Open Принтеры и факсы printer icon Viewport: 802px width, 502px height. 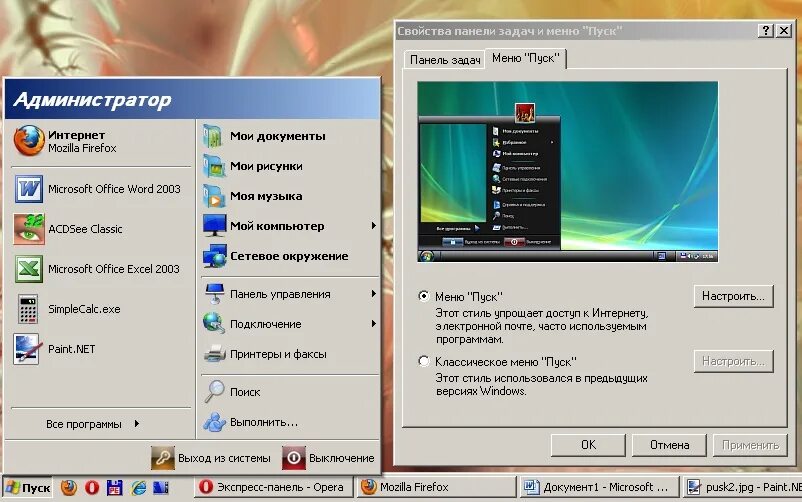(214, 354)
